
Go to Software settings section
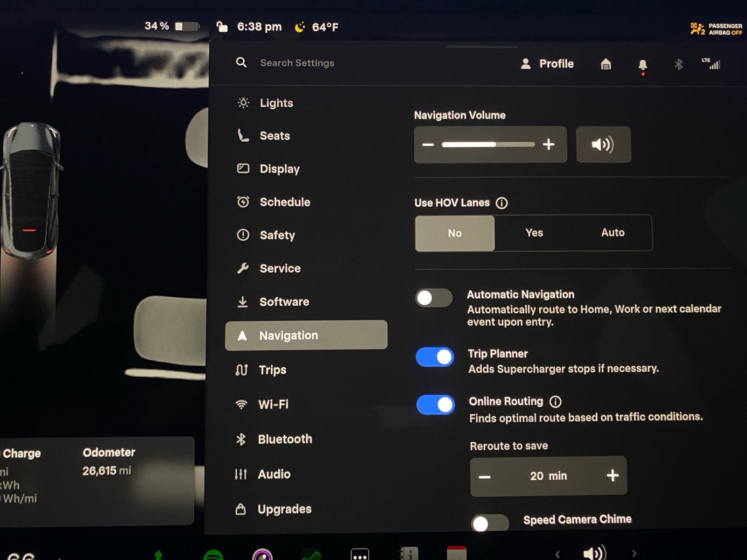(284, 302)
